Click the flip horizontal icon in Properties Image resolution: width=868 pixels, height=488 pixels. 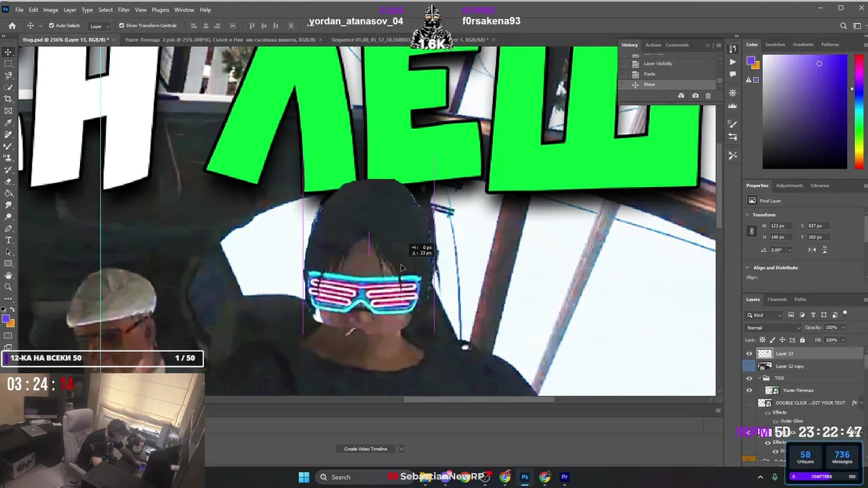click(x=812, y=249)
